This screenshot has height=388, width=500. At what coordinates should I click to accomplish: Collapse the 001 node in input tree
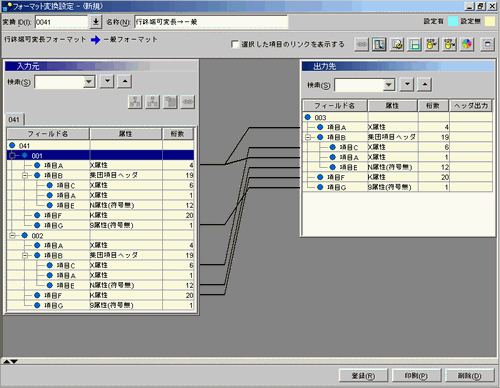point(12,156)
